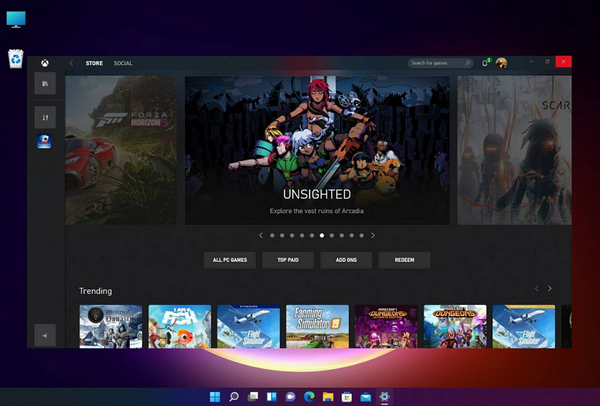Expand the sidebar with bottom collapse icon
Image resolution: width=600 pixels, height=406 pixels.
45,336
